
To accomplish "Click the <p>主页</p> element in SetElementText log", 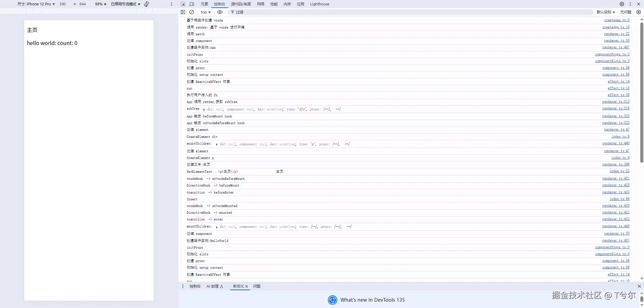I will click(x=228, y=171).
